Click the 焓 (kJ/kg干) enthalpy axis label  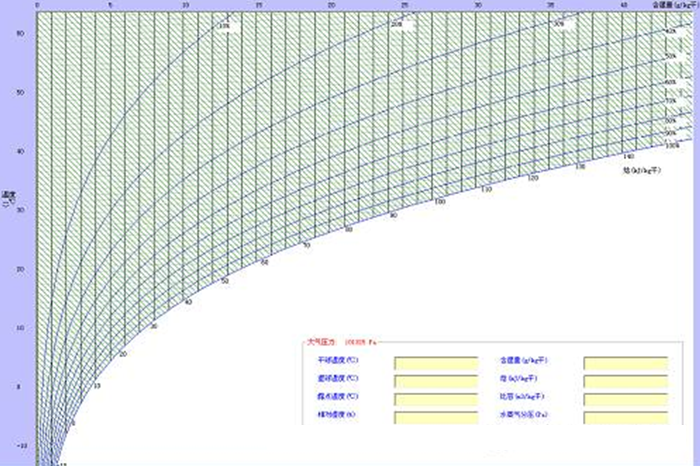tap(640, 171)
